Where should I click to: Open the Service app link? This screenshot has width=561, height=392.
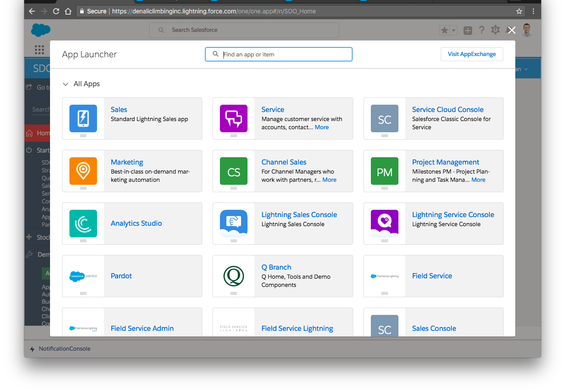point(273,109)
